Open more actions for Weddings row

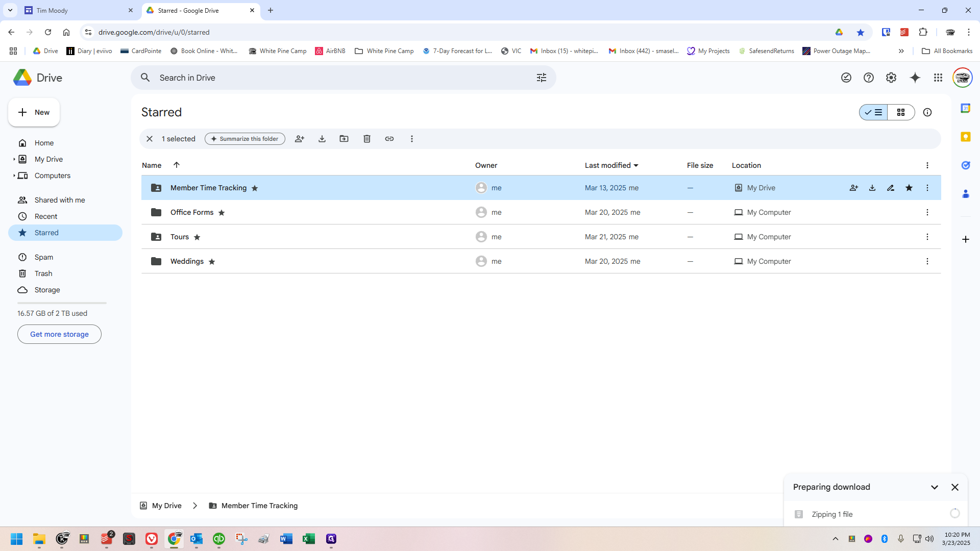(927, 261)
